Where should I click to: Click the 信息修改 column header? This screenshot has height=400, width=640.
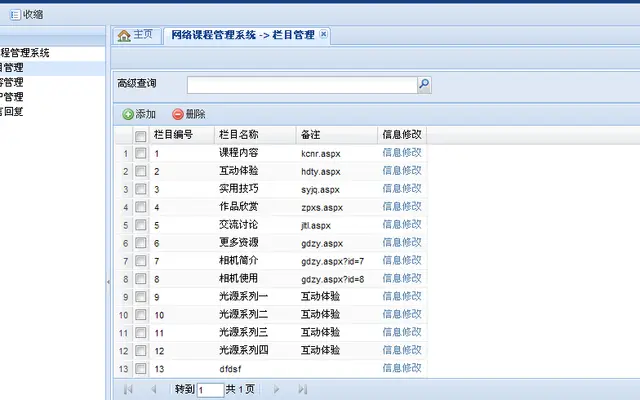[402, 135]
